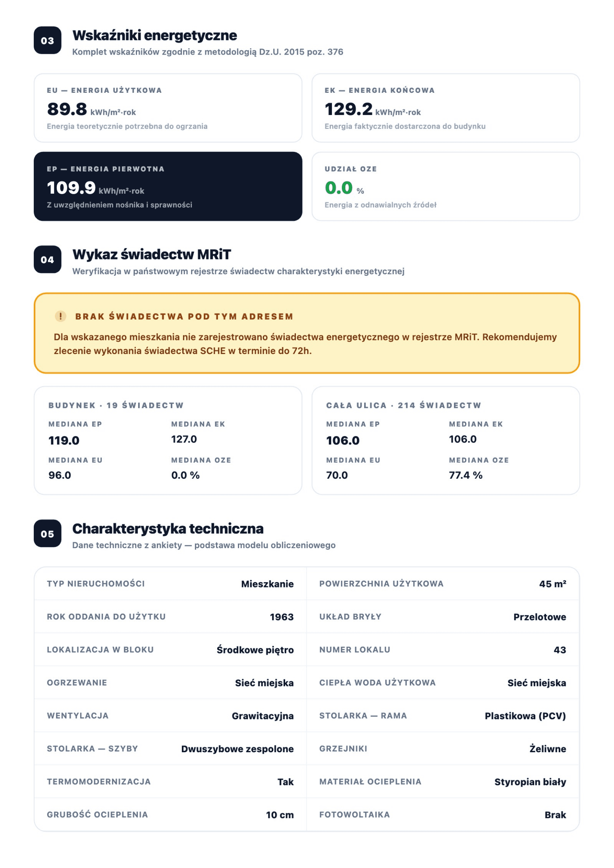614x868 pixels.
Task: Select the Fotowoltaika Brak row
Action: (443, 815)
